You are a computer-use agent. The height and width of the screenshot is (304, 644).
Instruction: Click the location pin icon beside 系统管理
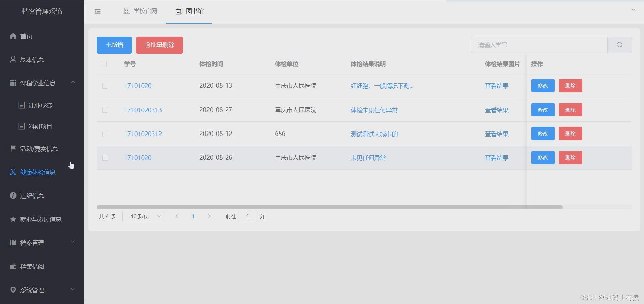point(13,290)
